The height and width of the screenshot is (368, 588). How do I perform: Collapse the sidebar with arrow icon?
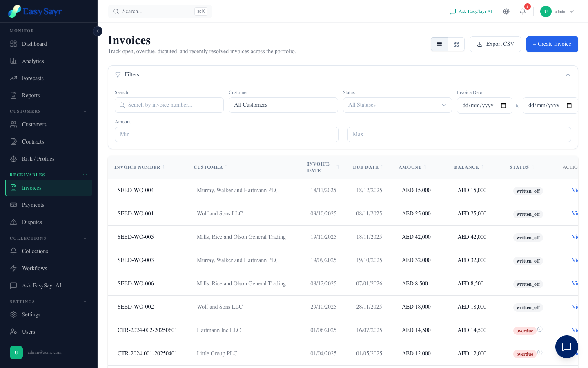coord(98,31)
